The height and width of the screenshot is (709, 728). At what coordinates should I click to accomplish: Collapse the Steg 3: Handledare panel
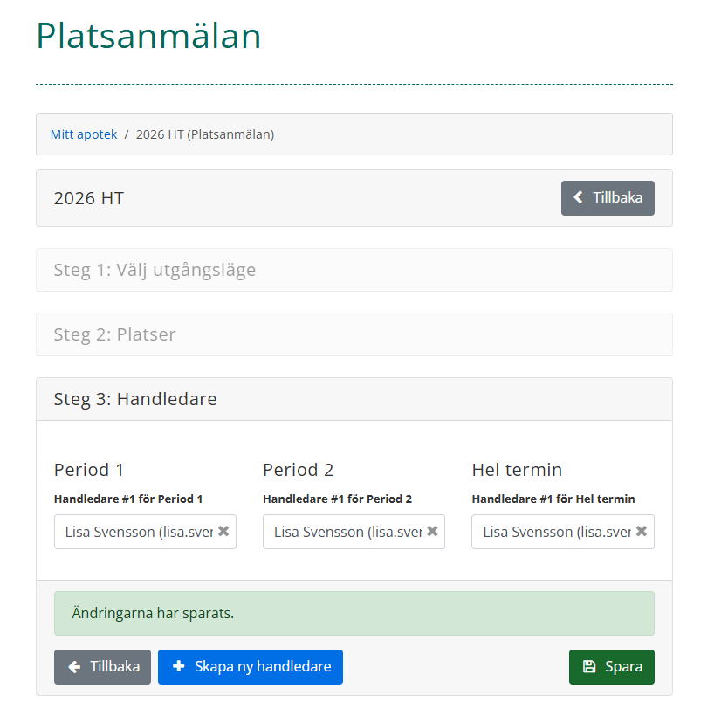135,399
